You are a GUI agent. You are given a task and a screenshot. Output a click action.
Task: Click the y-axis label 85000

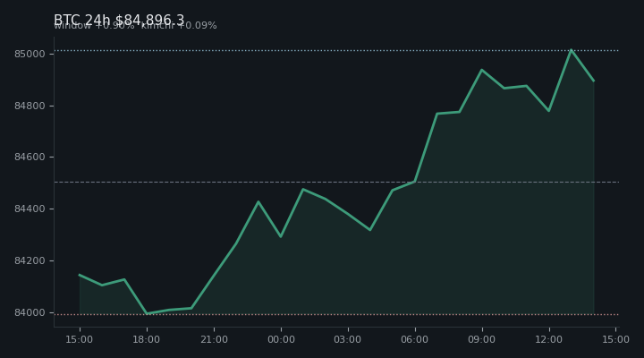(30, 55)
